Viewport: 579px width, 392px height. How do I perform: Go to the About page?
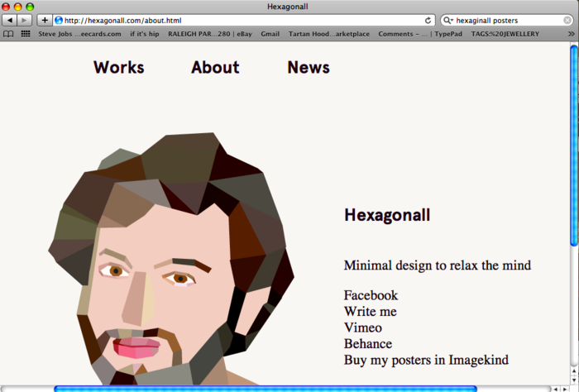pyautogui.click(x=215, y=67)
